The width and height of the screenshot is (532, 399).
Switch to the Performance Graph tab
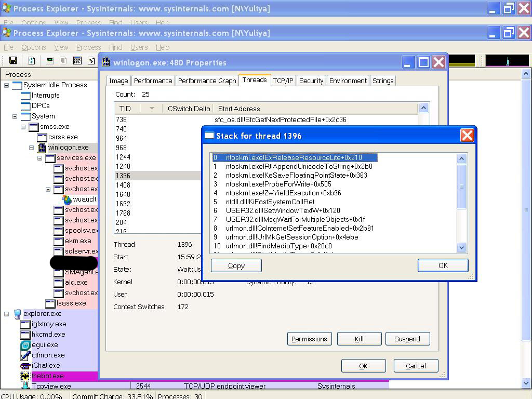(x=207, y=81)
